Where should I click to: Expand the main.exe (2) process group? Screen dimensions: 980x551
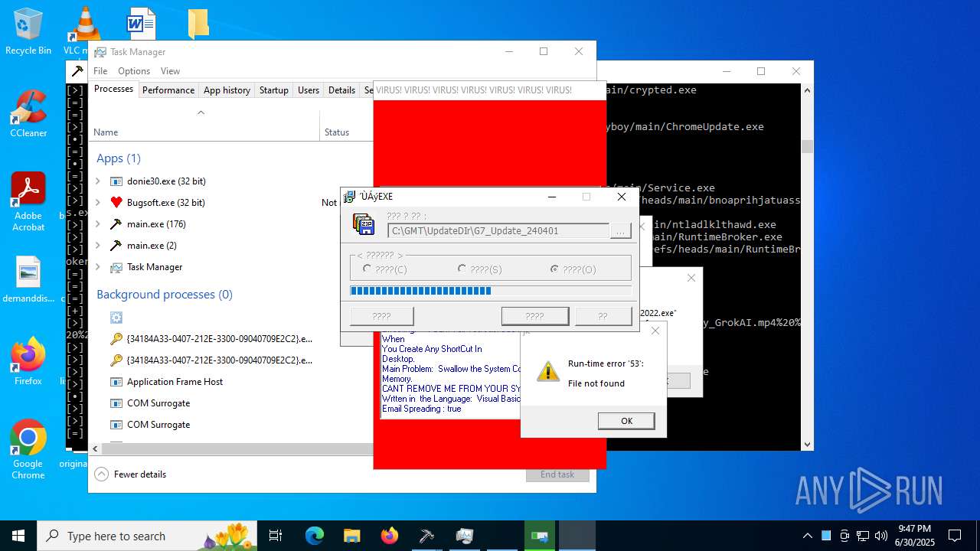pyautogui.click(x=97, y=246)
